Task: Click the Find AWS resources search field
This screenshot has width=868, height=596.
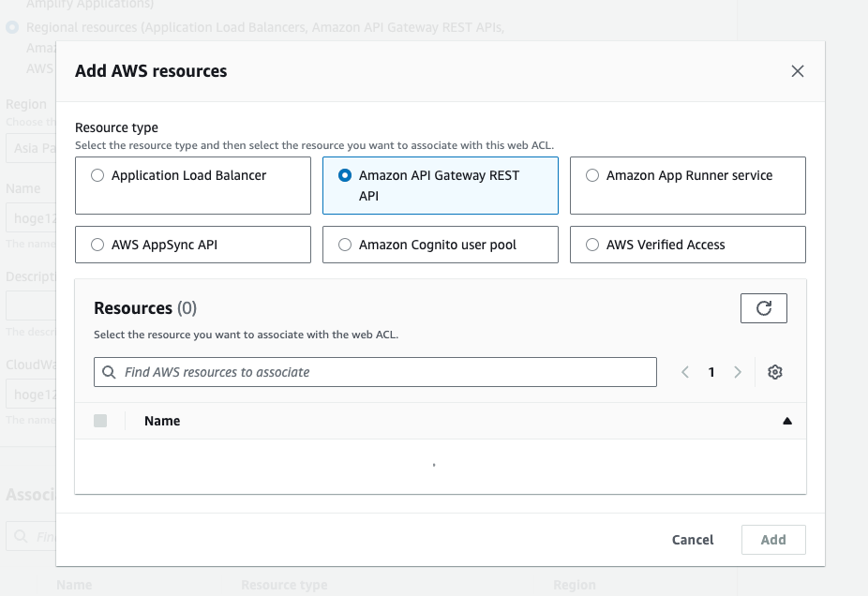Action: tap(384, 372)
